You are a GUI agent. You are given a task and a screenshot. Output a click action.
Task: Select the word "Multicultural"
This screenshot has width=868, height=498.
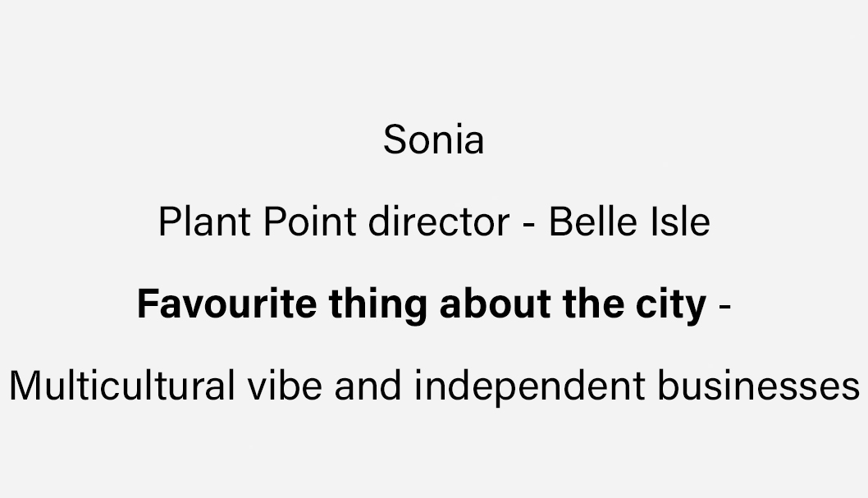[x=122, y=386]
